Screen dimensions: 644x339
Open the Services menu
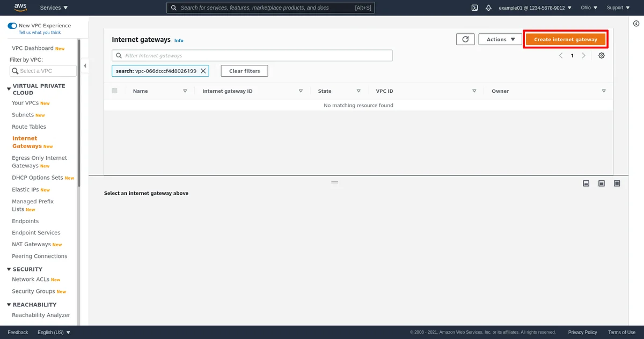coord(54,8)
